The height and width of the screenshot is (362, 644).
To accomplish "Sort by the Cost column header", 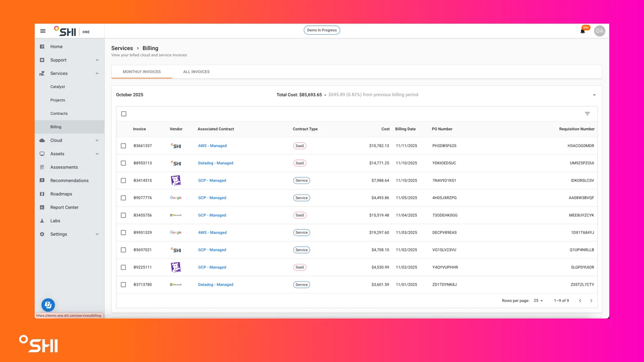I will (385, 129).
